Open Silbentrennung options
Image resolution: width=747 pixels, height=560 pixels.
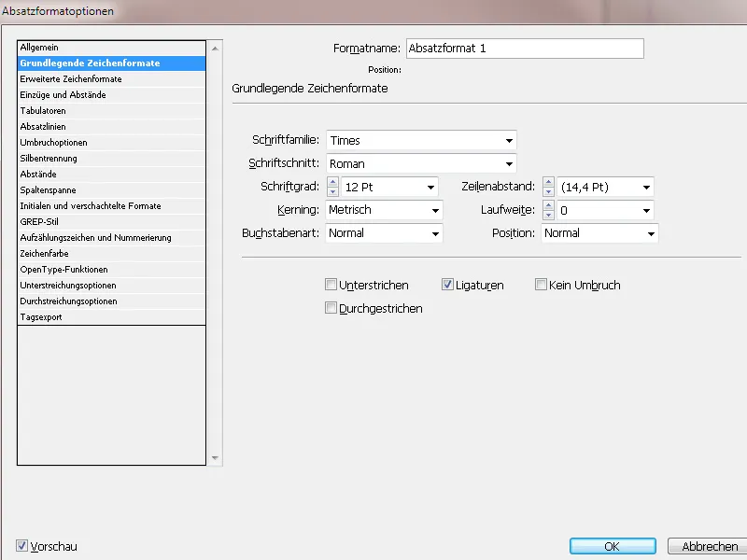click(111, 158)
